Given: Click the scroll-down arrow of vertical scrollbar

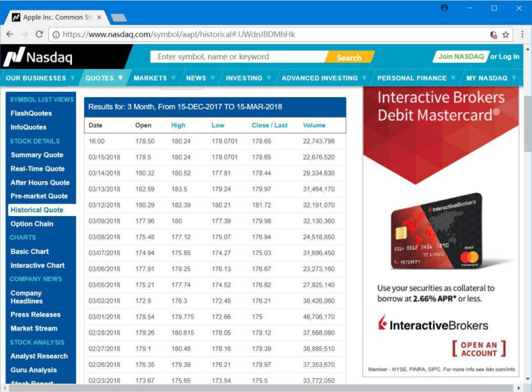Looking at the screenshot, I should pyautogui.click(x=528, y=379).
